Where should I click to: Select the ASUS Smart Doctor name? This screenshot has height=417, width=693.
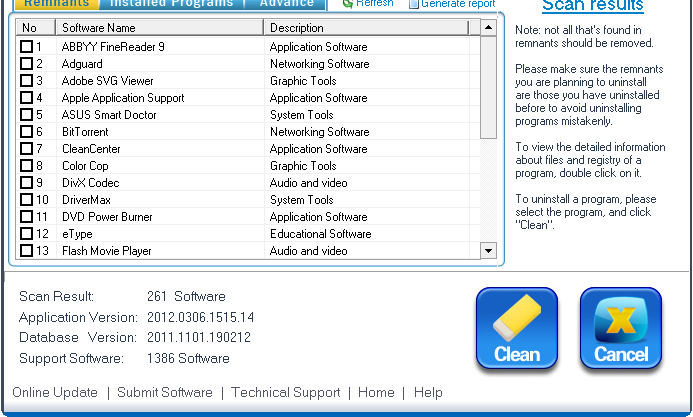(x=109, y=115)
